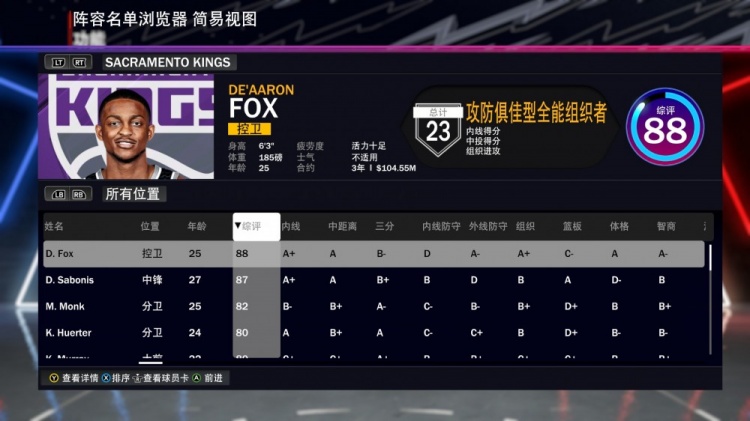This screenshot has height=421, width=750.
Task: Click the RT trigger icon beside team name
Action: point(79,63)
